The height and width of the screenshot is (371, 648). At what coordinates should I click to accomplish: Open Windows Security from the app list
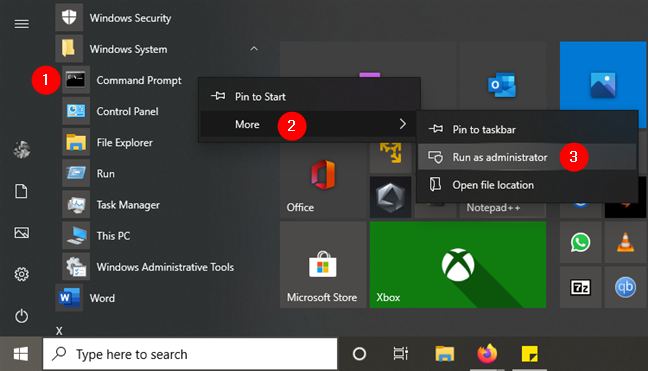[x=114, y=18]
